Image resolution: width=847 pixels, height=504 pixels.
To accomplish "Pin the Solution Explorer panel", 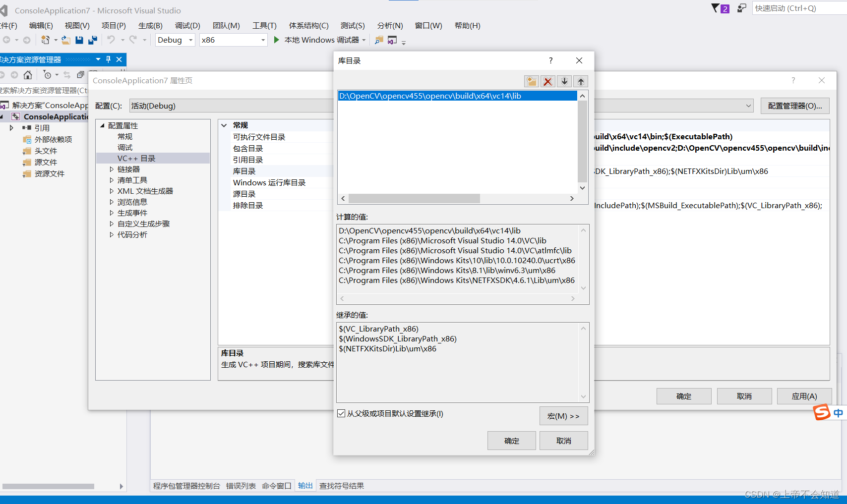I will tap(108, 59).
